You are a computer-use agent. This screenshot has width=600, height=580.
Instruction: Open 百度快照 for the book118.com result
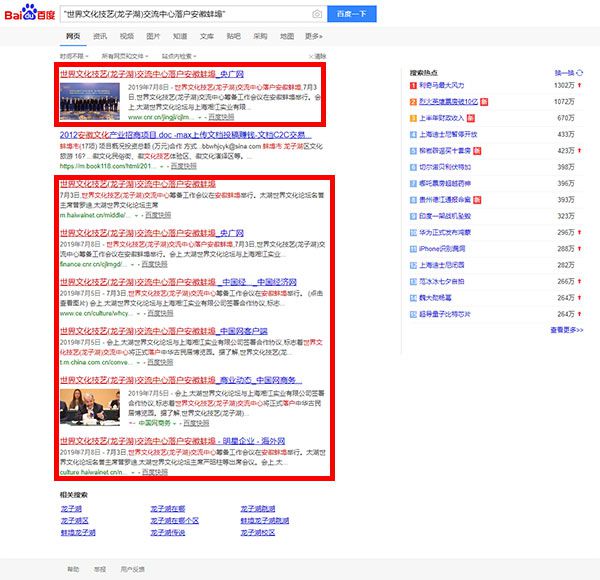point(184,166)
